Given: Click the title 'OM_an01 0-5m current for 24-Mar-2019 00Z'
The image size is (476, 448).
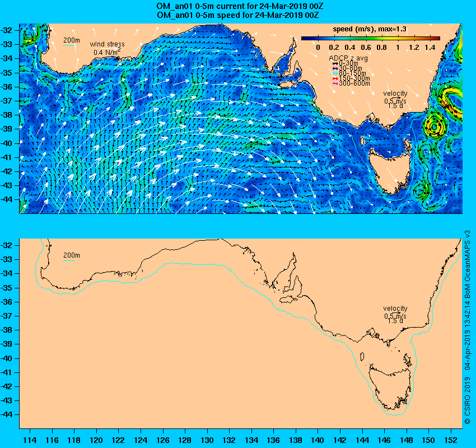Looking at the screenshot, I should pos(240,6).
